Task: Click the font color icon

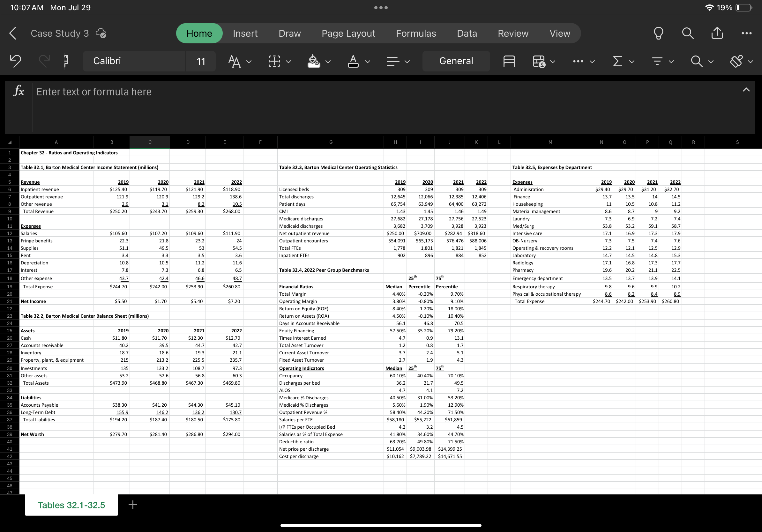Action: tap(354, 61)
